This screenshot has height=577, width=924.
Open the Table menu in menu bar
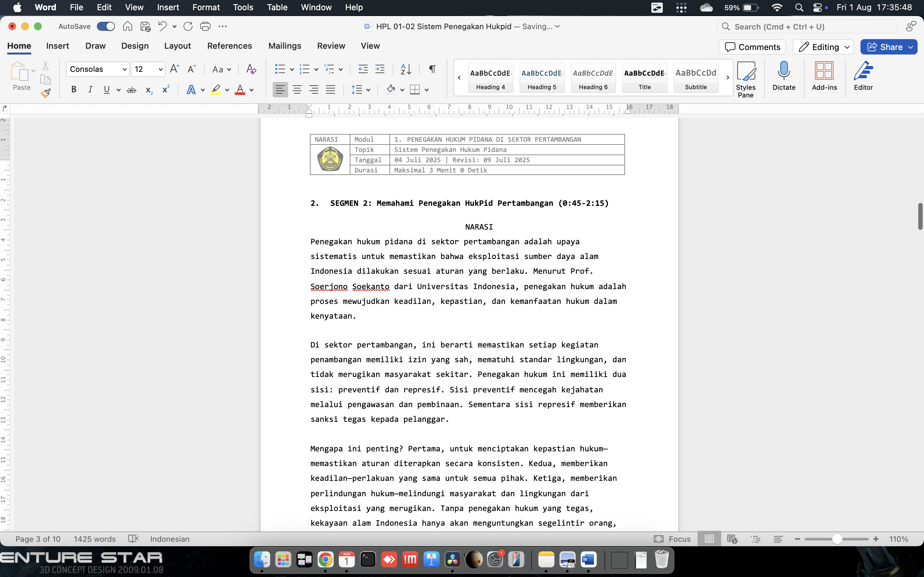point(277,7)
